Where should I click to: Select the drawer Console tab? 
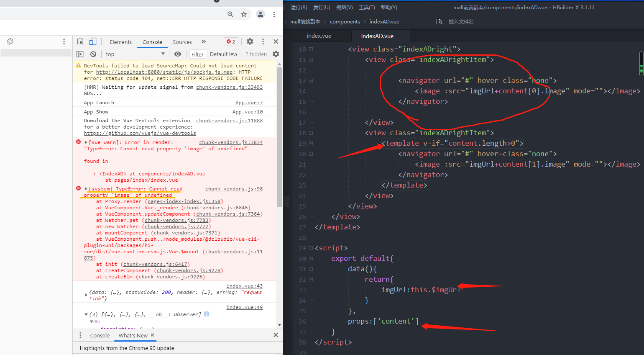(x=100, y=335)
